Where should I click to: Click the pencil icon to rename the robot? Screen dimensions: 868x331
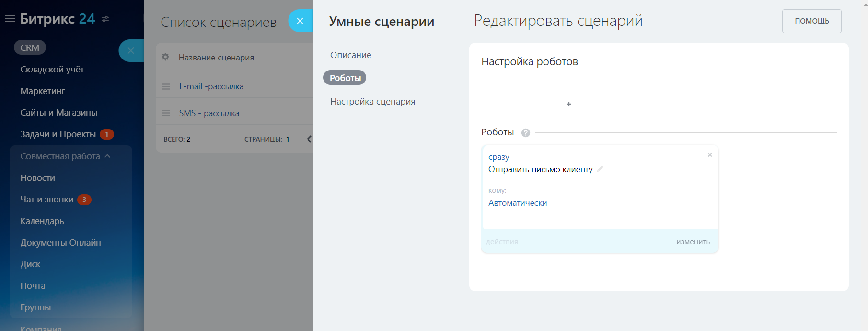click(600, 169)
